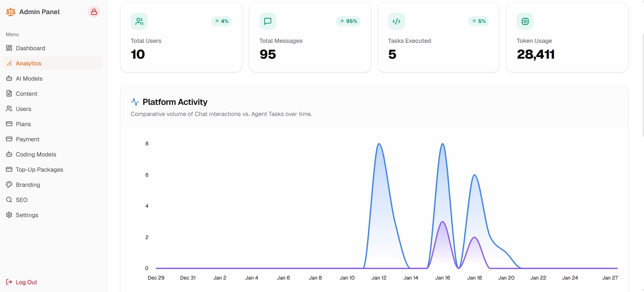The height and width of the screenshot is (292, 644).
Task: Click the Total Users people icon
Action: click(139, 21)
